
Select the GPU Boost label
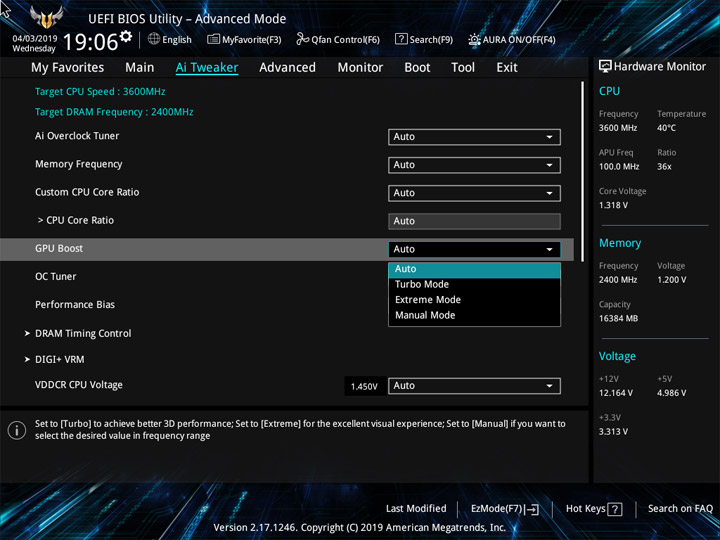click(x=59, y=248)
